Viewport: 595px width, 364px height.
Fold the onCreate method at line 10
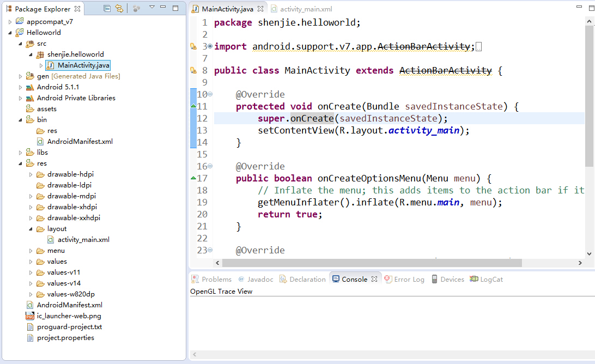click(210, 94)
